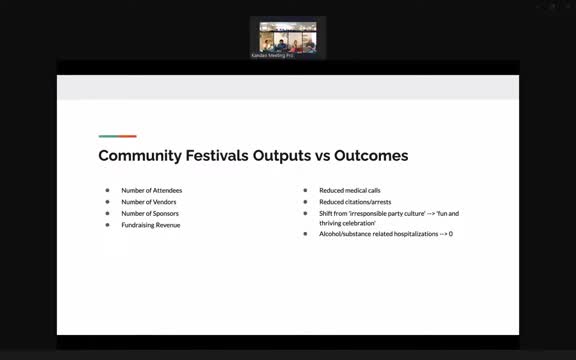Click the meeting participants video thumbnail
Image resolution: width=576 pixels, height=360 pixels.
point(288,37)
